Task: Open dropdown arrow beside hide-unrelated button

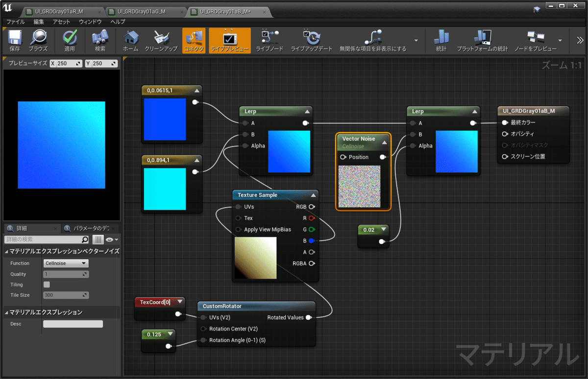Action: [x=416, y=41]
